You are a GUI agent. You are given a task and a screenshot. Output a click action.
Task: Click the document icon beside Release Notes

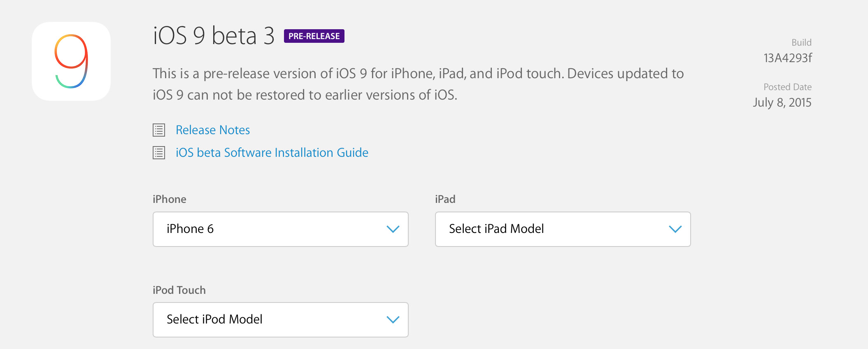159,130
